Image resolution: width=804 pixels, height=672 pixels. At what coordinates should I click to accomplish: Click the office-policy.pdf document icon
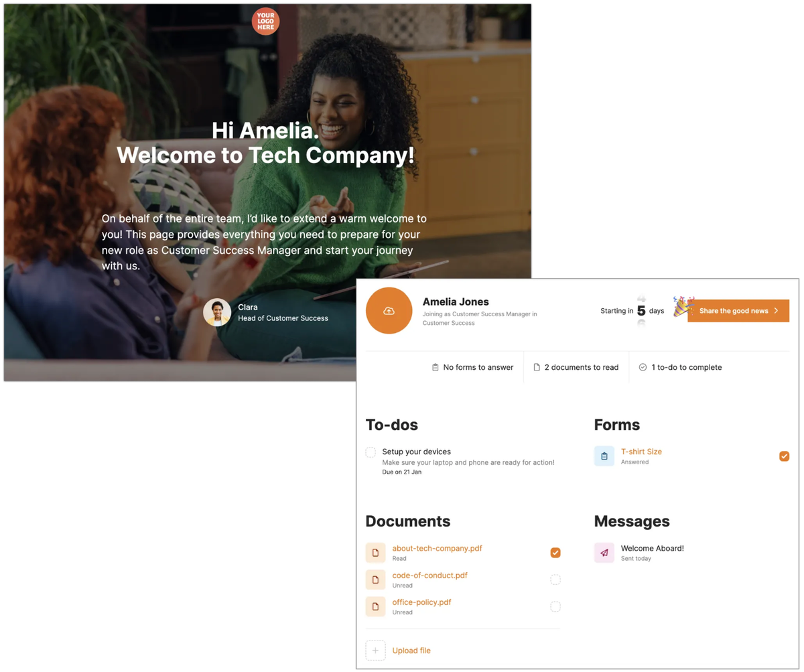coord(376,606)
